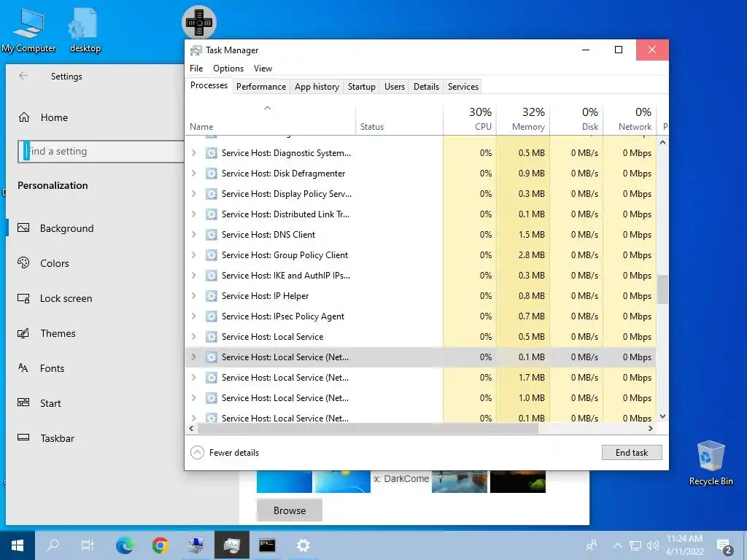Launch Google Chrome from taskbar

pyautogui.click(x=160, y=545)
